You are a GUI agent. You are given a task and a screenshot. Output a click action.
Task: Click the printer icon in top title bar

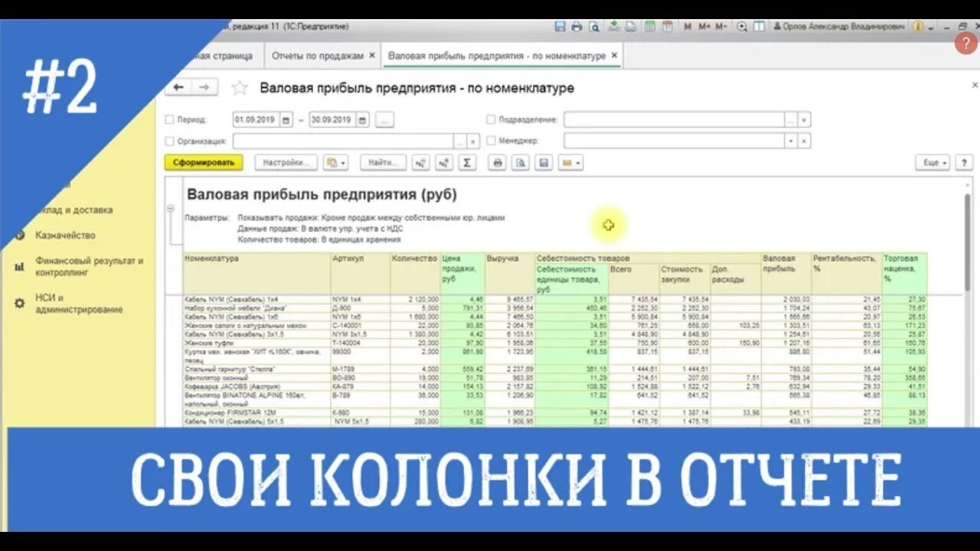coord(577,26)
